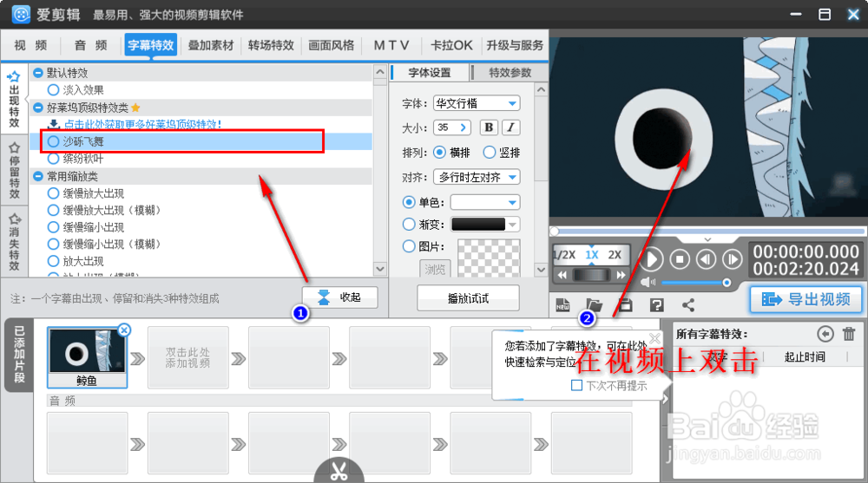This screenshot has height=483, width=868.
Task: Click the rewind speed arrow button
Action: click(x=562, y=275)
